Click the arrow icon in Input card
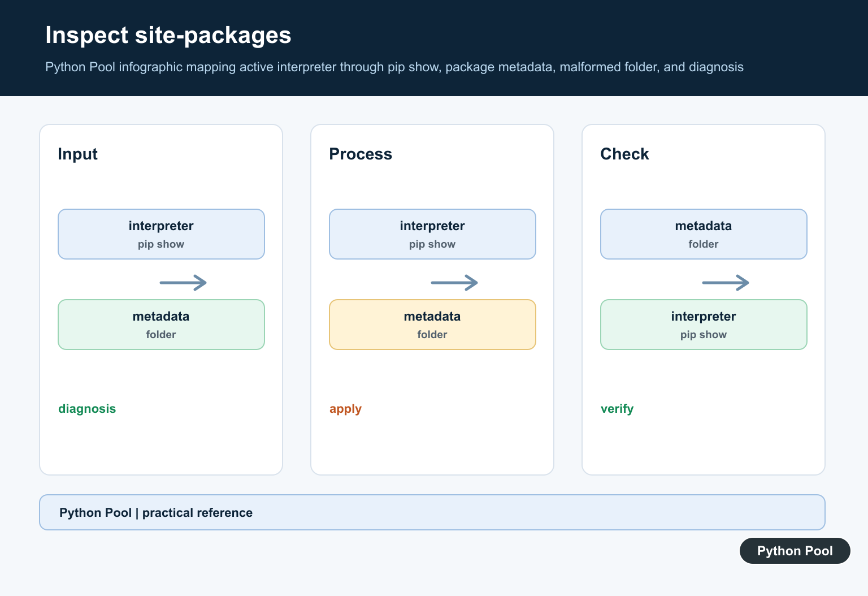The image size is (868, 596). tap(183, 283)
